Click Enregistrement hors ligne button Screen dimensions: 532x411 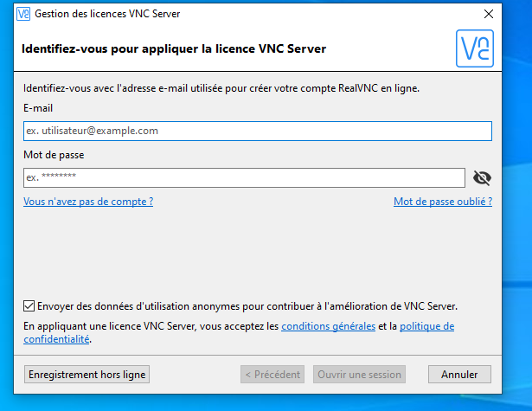click(x=87, y=375)
